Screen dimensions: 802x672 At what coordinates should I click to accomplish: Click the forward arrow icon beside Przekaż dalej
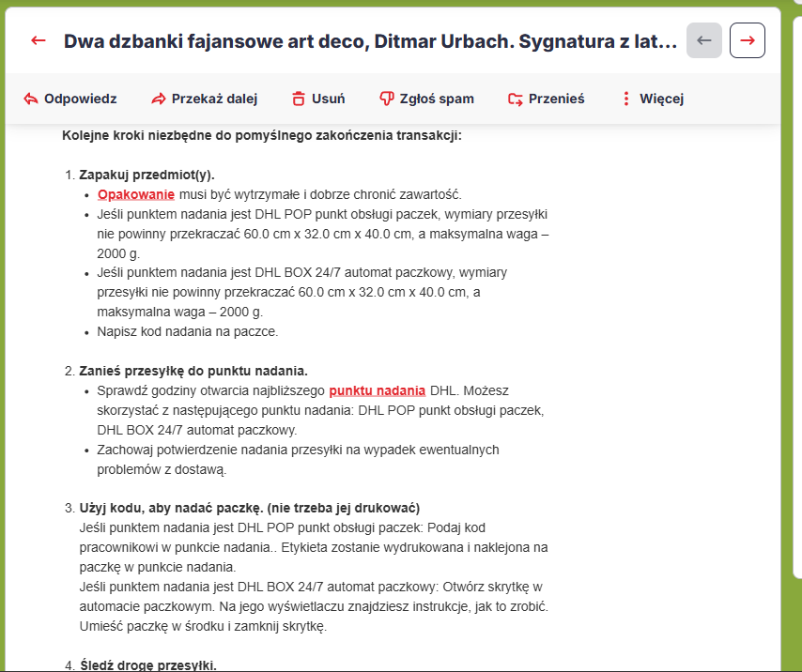[x=158, y=99]
